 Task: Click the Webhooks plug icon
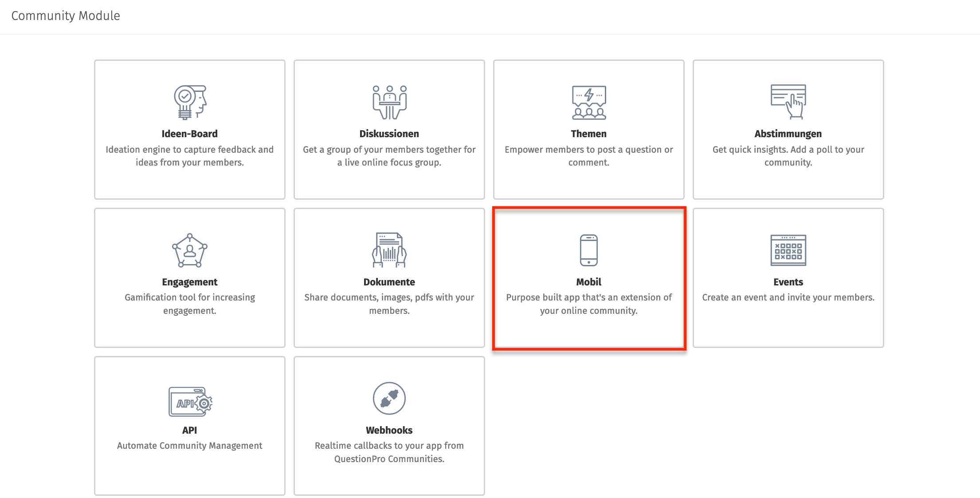point(389,399)
